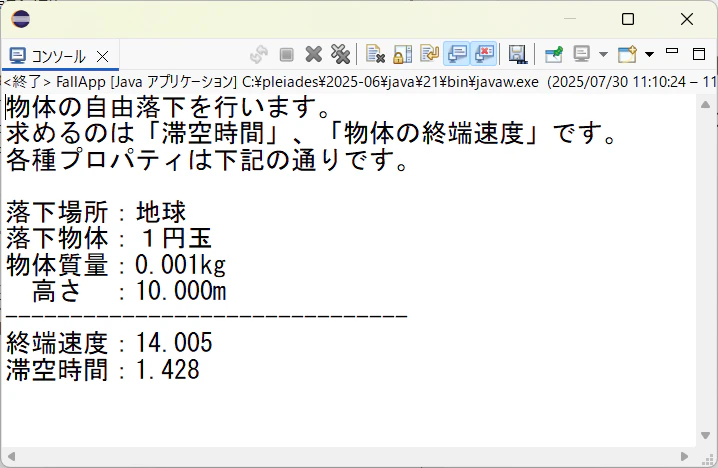This screenshot has width=718, height=468.
Task: Click the Eclipse logo window icon
Action: [x=21, y=19]
